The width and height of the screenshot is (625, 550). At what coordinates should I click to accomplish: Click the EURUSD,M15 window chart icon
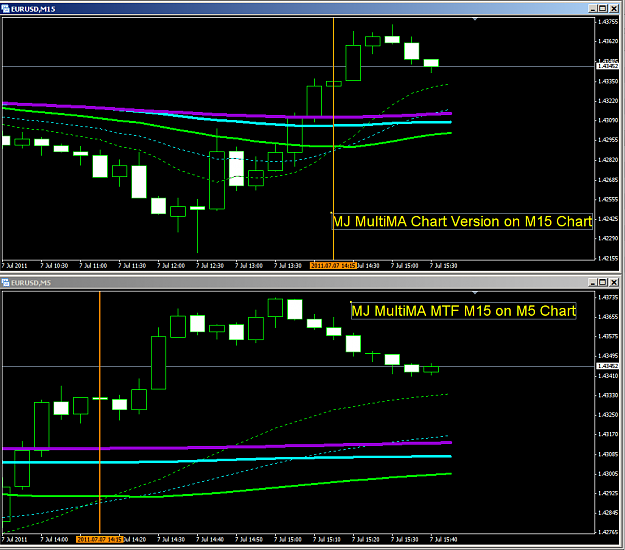click(6, 9)
